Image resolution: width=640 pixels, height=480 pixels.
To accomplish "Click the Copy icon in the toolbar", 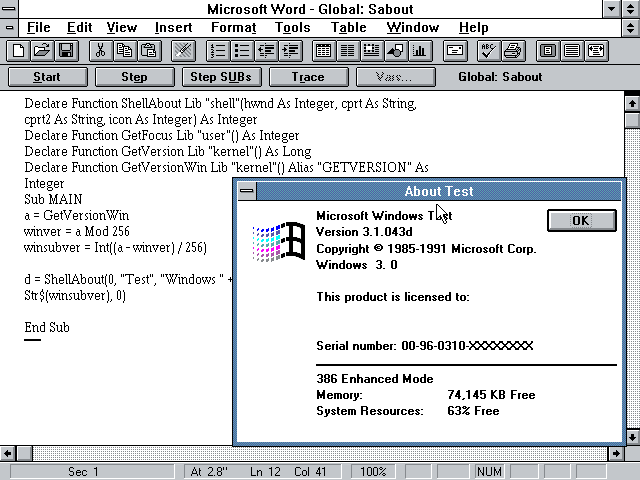I will coord(125,51).
